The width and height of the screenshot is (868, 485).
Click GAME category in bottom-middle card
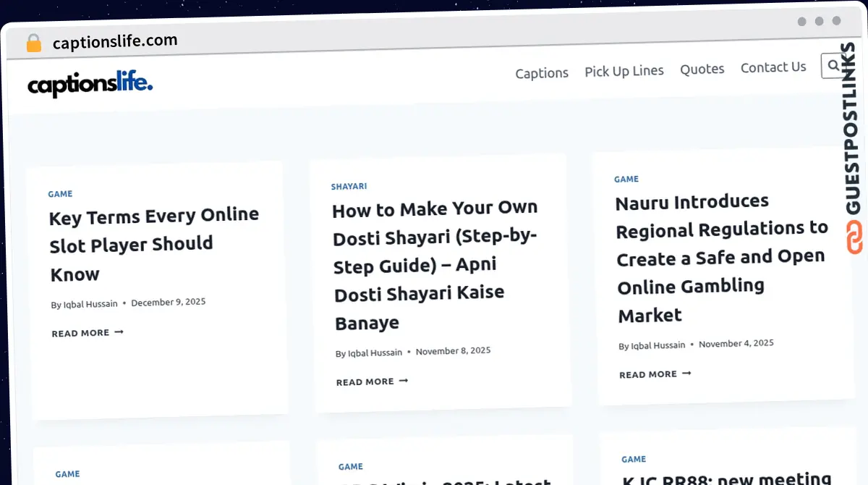(351, 467)
